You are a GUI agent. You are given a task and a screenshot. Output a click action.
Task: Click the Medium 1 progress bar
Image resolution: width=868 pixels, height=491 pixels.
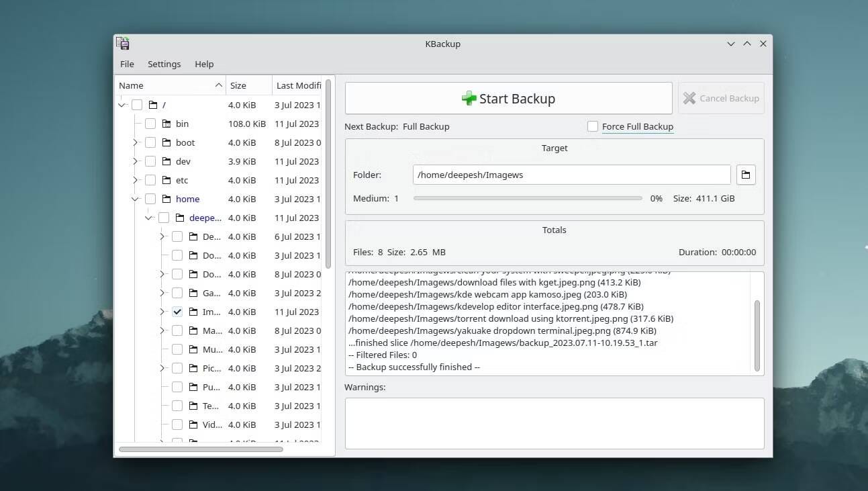tap(528, 198)
